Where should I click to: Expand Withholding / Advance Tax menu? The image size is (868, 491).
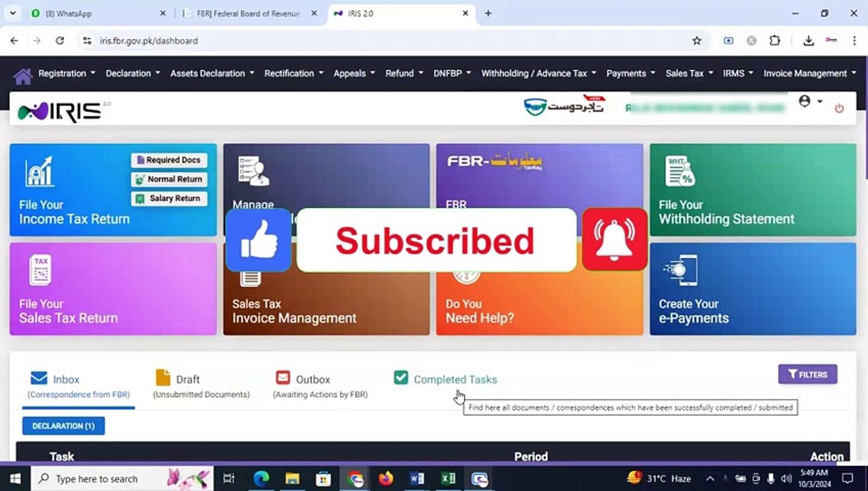point(538,74)
